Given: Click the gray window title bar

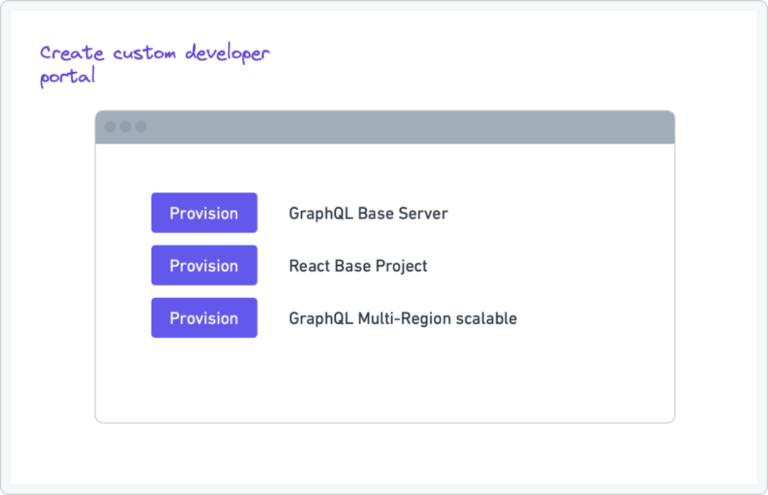Looking at the screenshot, I should 385,127.
